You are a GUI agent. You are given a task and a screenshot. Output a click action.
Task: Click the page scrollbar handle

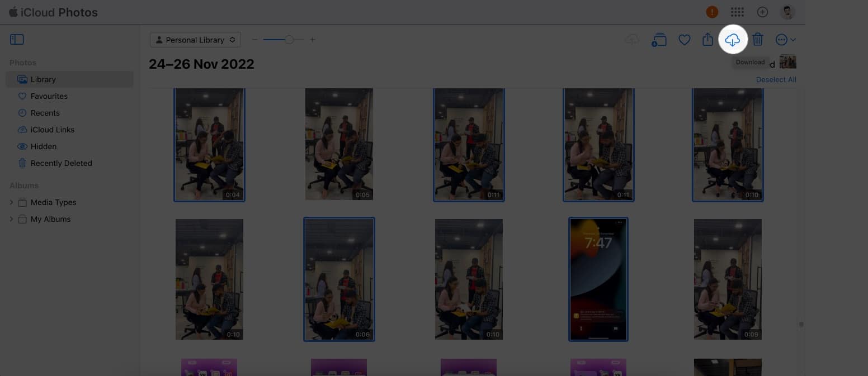(801, 324)
